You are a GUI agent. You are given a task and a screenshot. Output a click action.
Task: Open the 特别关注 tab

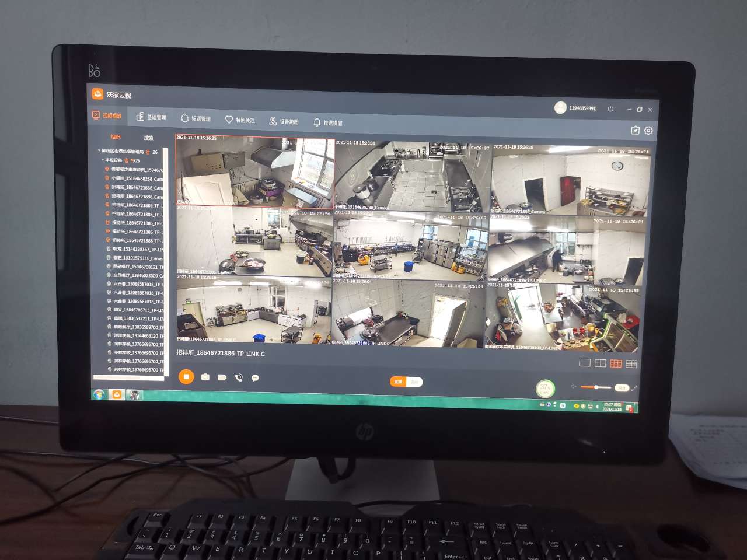pyautogui.click(x=240, y=120)
